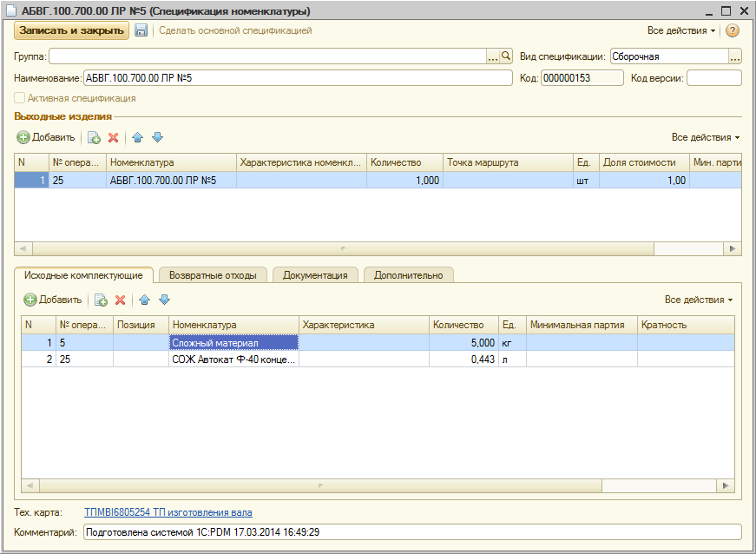This screenshot has width=756, height=554.
Task: Open the Группа selection ellipsis button
Action: [492, 56]
